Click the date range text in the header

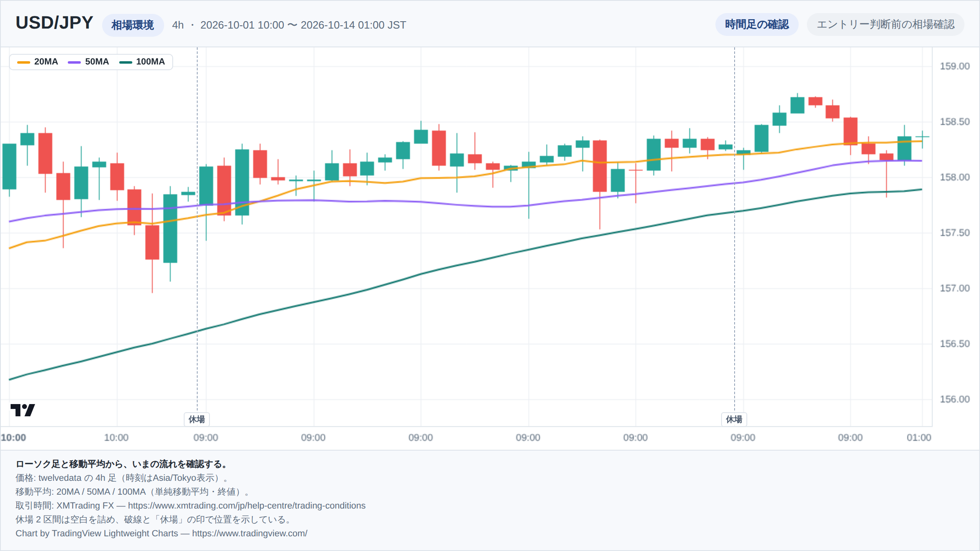pyautogui.click(x=303, y=25)
